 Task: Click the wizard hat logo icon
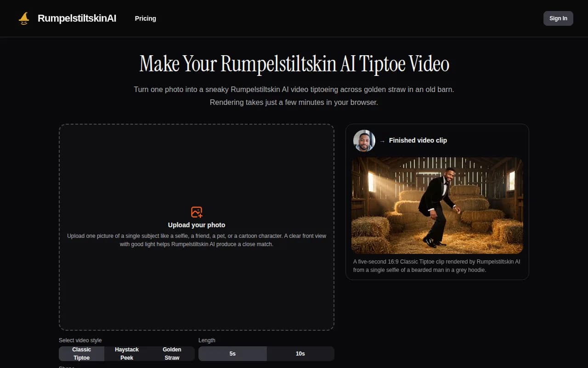(x=24, y=18)
